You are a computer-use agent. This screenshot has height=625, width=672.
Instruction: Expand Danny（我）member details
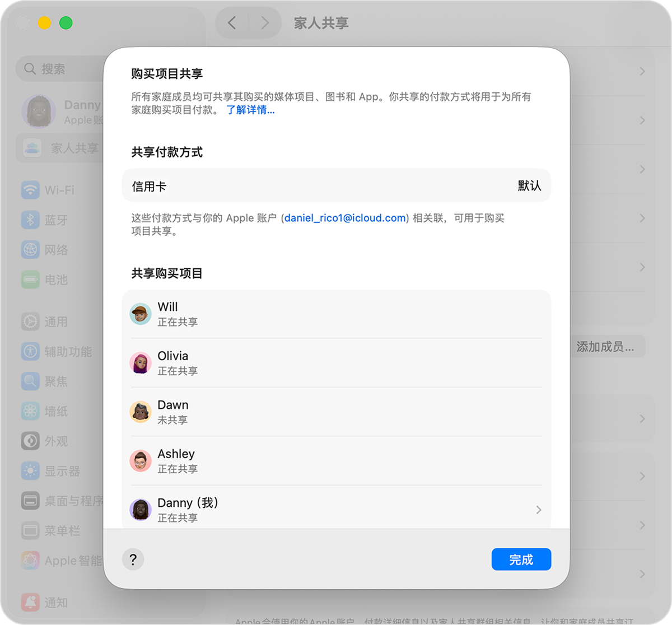[x=538, y=510]
